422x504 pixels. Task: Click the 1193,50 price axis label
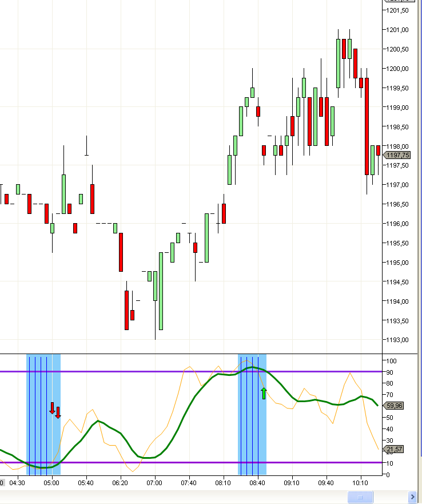click(397, 321)
